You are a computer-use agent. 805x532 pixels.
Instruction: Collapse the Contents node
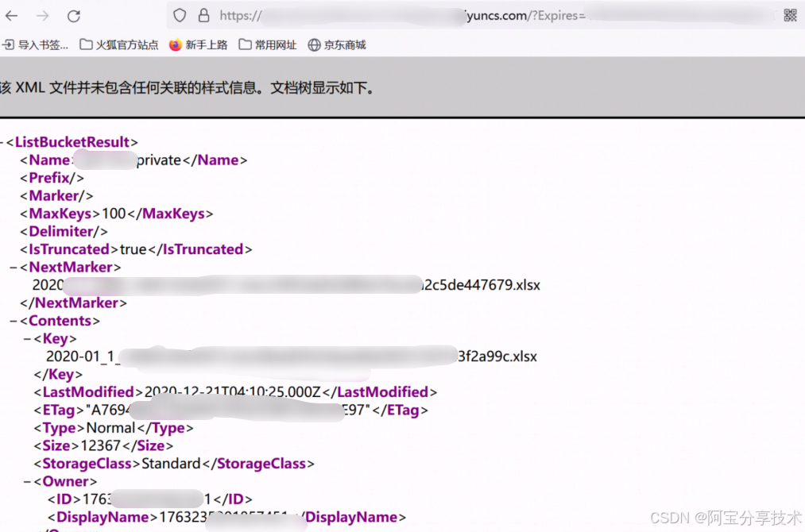(x=14, y=321)
